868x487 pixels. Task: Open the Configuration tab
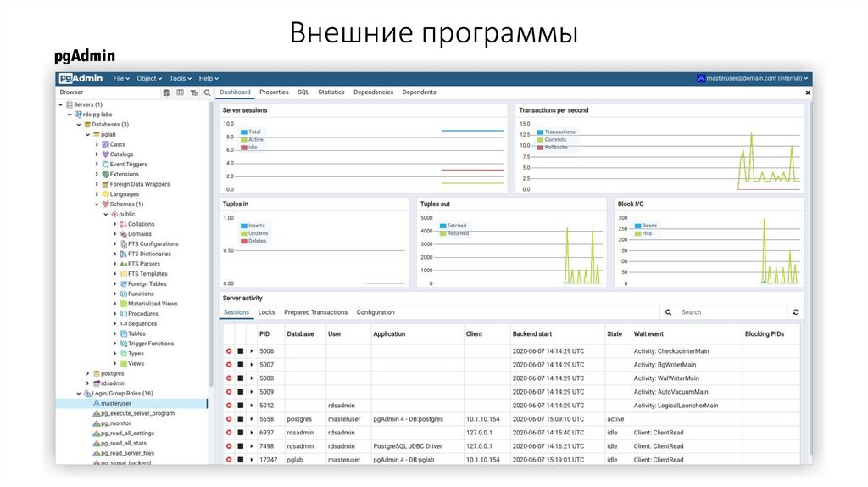pos(376,312)
